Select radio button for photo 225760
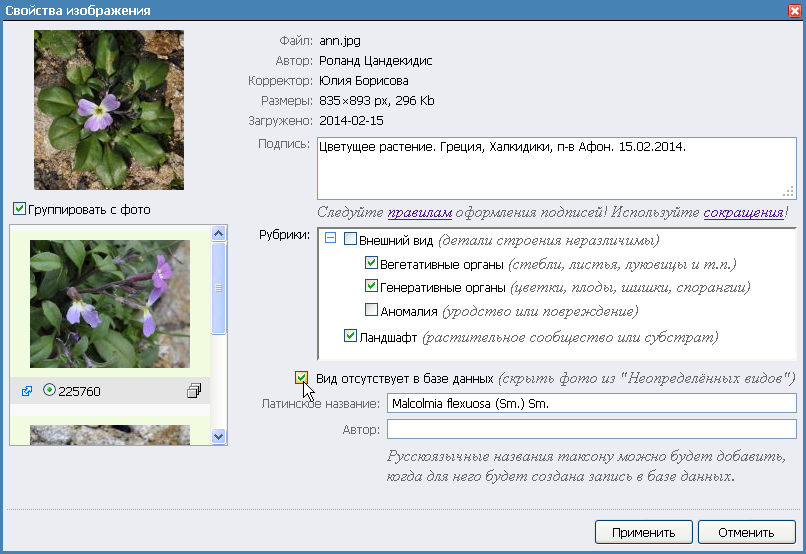This screenshot has height=554, width=806. coord(49,391)
